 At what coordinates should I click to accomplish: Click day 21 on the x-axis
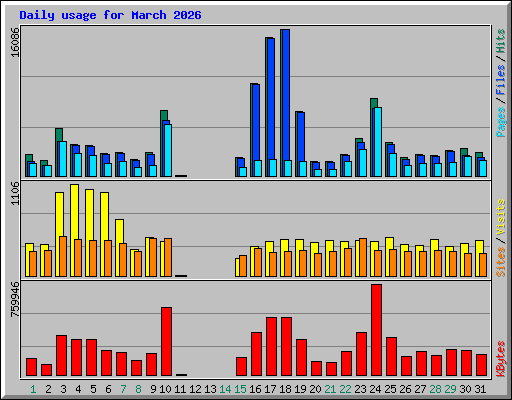[x=330, y=389]
